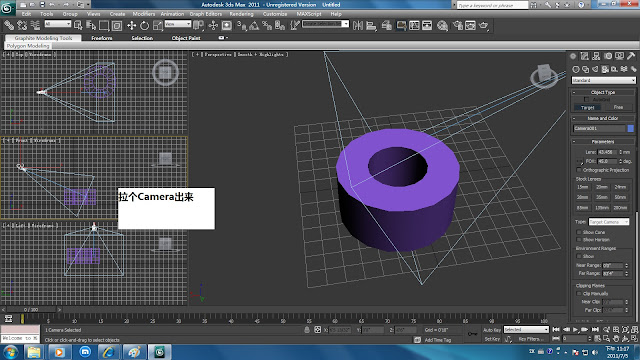Switch to the Modify command panel tab
Viewport: 640px width, 360px height.
tap(584, 56)
